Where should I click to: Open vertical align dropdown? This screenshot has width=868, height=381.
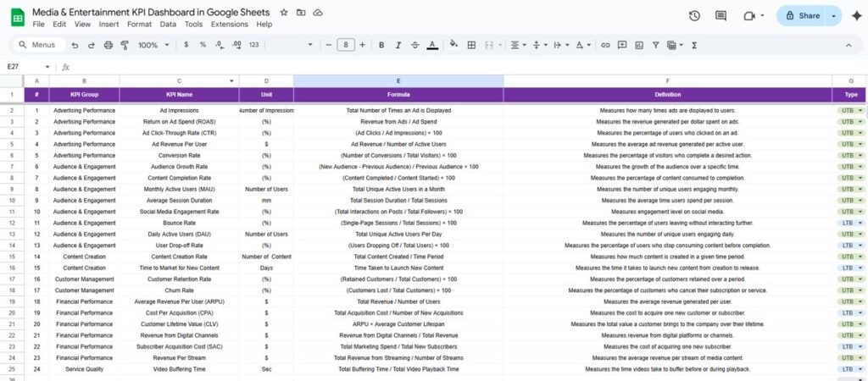539,46
